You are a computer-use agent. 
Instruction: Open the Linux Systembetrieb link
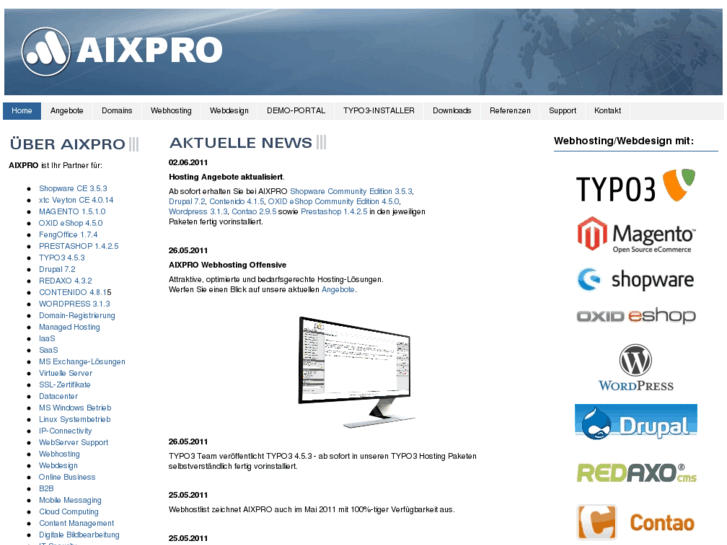75,419
